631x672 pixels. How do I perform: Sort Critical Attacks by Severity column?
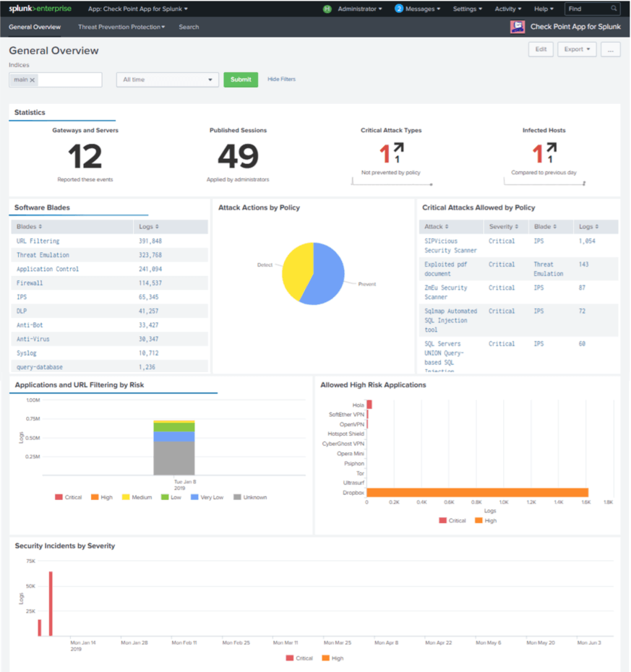click(x=504, y=227)
